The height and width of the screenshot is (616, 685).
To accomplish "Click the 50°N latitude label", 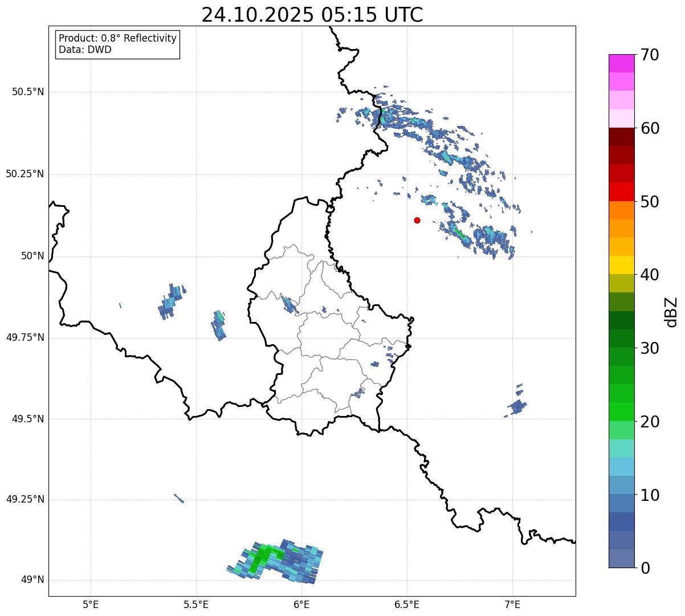I will click(x=33, y=256).
